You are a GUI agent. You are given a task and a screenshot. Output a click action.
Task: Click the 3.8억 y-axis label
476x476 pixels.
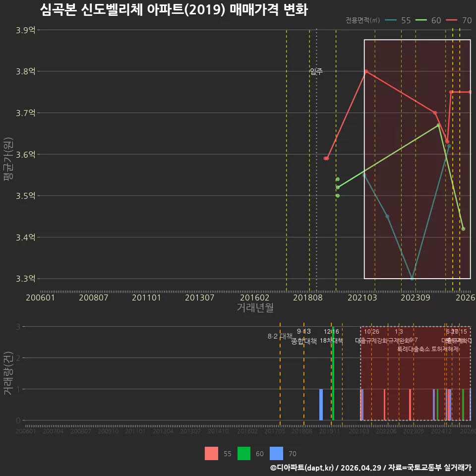(25, 71)
